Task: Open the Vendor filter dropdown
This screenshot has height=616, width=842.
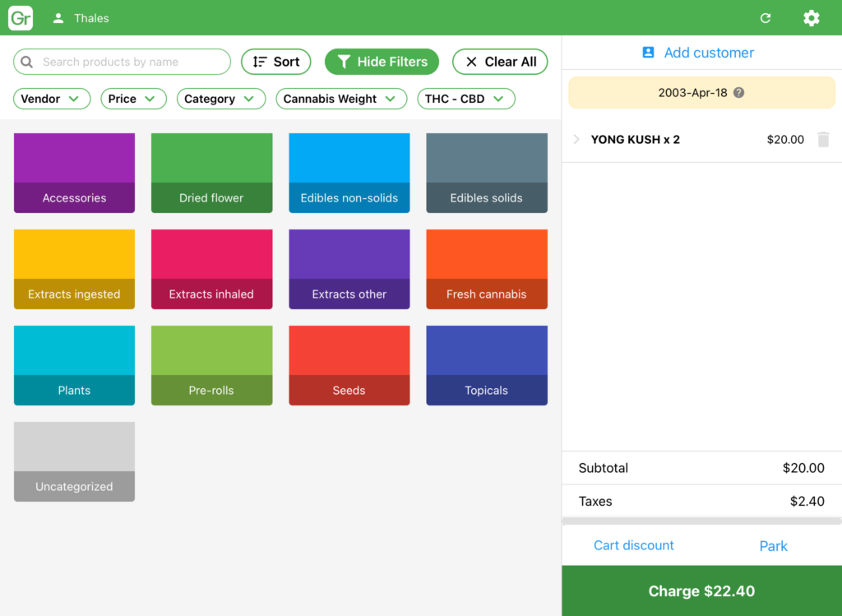Action: click(52, 99)
